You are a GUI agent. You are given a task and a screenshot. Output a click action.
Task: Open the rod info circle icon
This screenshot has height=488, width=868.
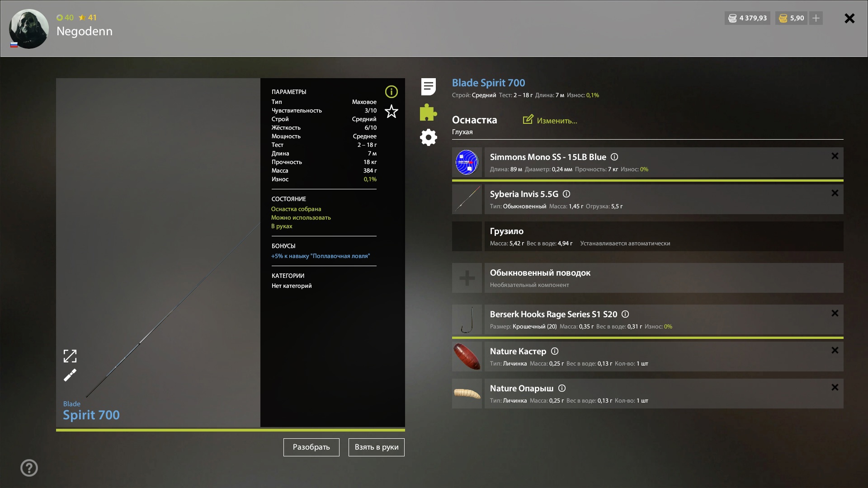click(391, 92)
